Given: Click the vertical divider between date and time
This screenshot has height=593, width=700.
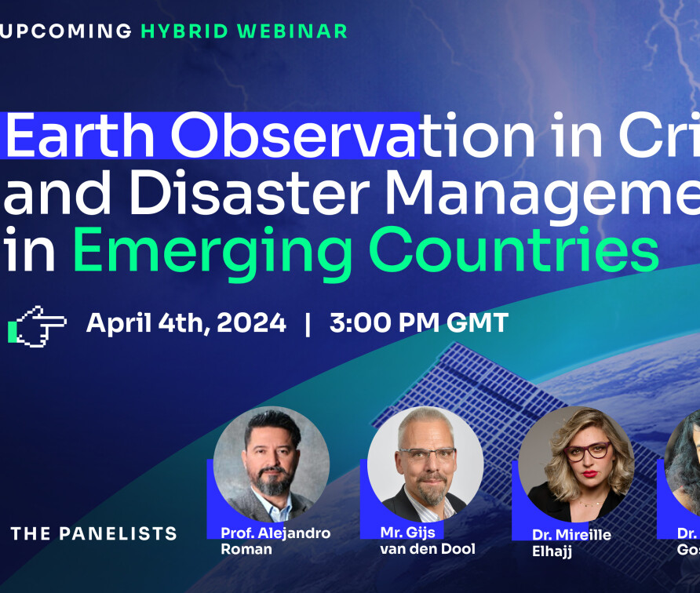Looking at the screenshot, I should point(308,323).
